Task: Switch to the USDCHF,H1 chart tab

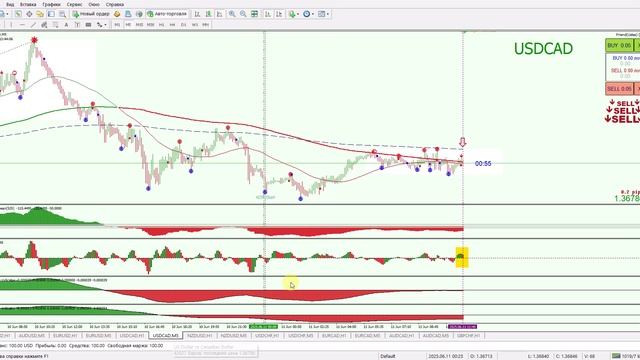Action: pyautogui.click(x=267, y=336)
